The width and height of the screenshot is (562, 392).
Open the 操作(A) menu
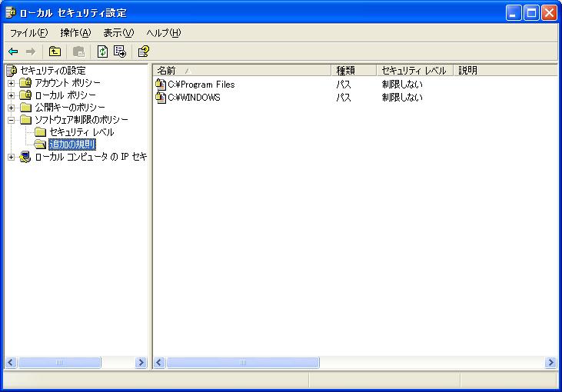pos(75,33)
